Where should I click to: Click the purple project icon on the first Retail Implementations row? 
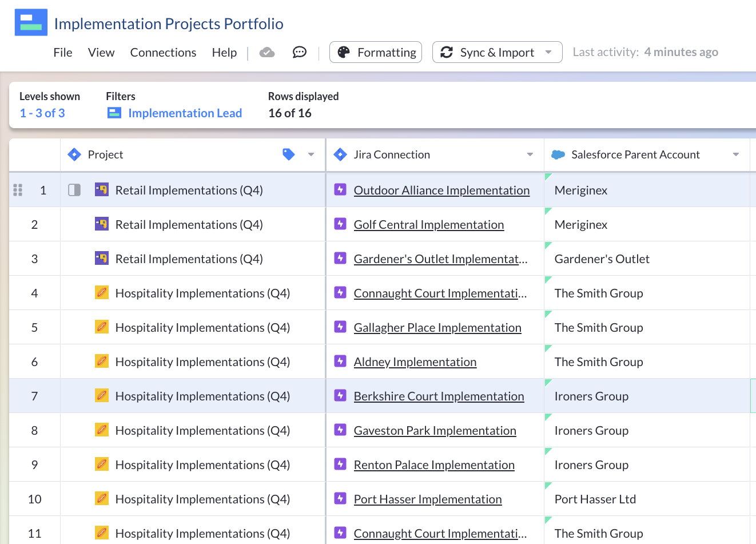coord(102,189)
